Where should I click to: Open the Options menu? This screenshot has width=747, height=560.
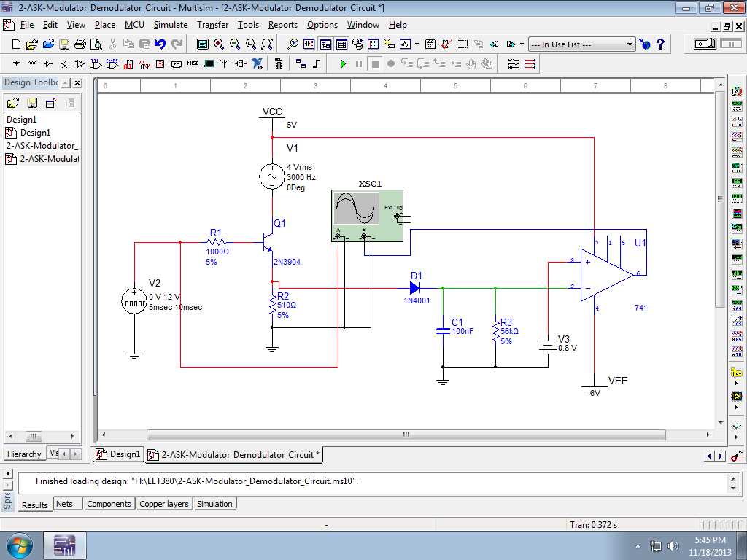(x=322, y=25)
